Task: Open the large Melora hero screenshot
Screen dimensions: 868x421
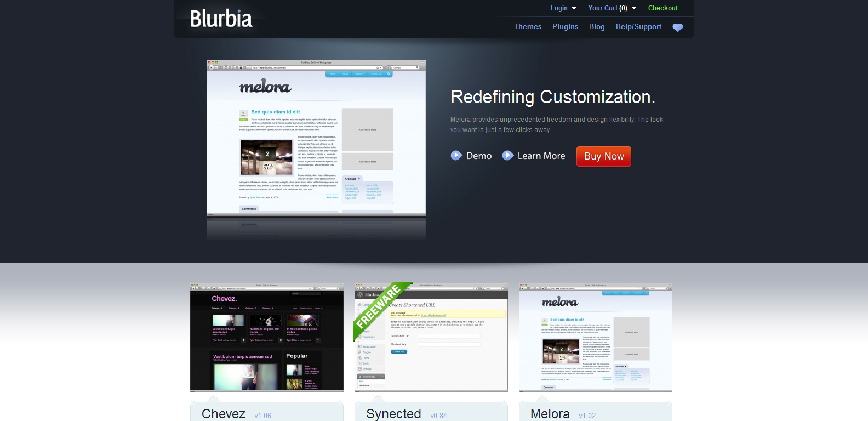Action: click(x=316, y=138)
